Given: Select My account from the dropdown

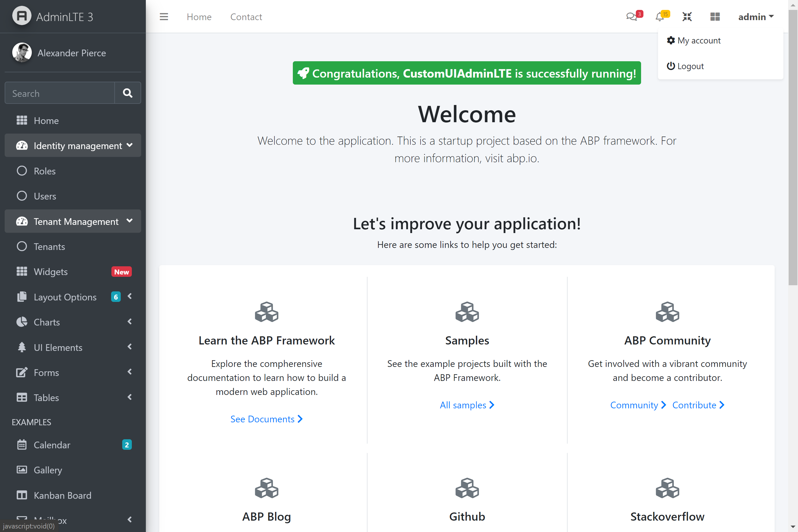Looking at the screenshot, I should tap(699, 40).
